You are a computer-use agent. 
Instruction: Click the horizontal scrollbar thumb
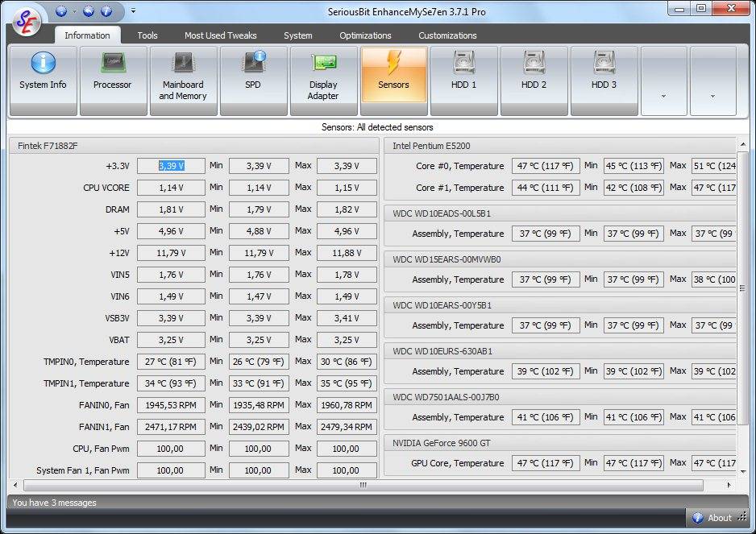click(x=363, y=485)
